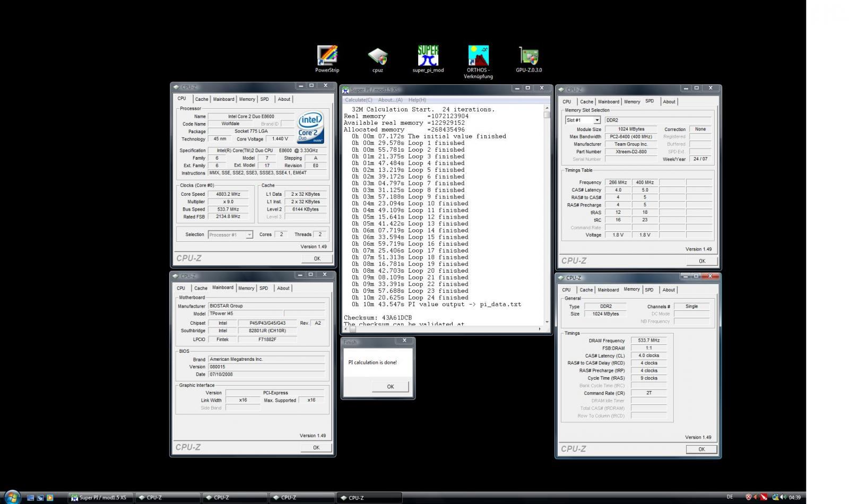Click the FSB:DRAM ratio 1:1 value

(648, 348)
